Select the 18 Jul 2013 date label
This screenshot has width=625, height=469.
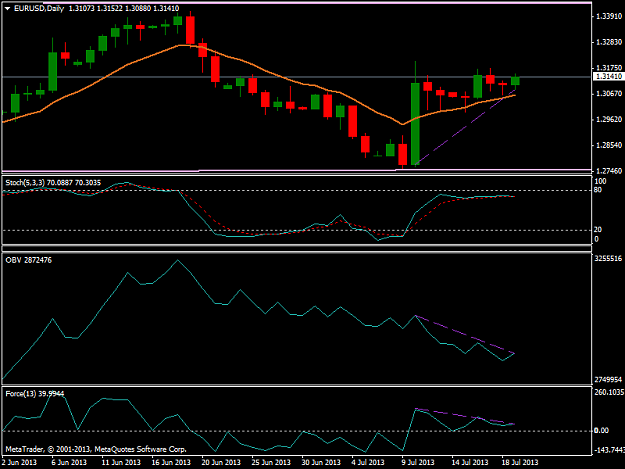520,462
